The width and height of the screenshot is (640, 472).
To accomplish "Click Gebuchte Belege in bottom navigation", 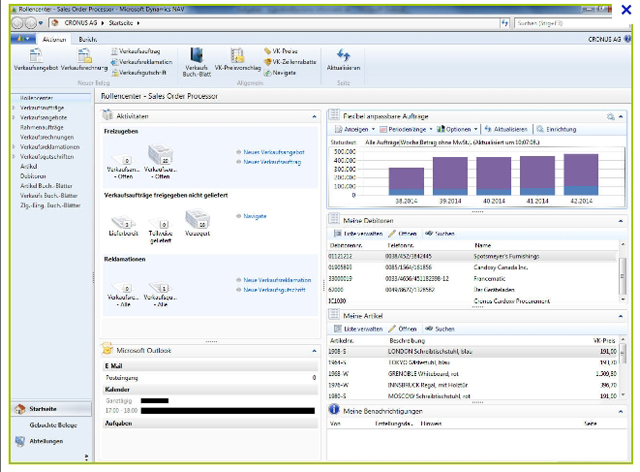I will coord(53,425).
